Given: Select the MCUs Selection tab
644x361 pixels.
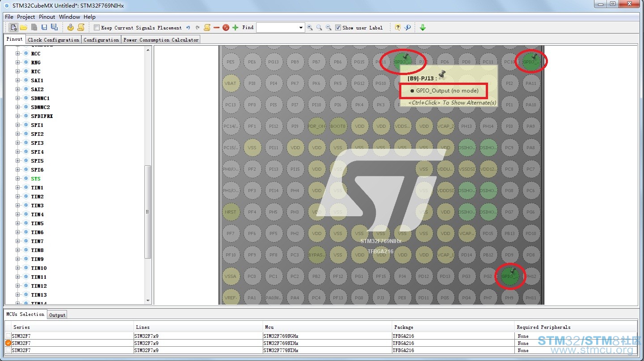Looking at the screenshot, I should (25, 314).
